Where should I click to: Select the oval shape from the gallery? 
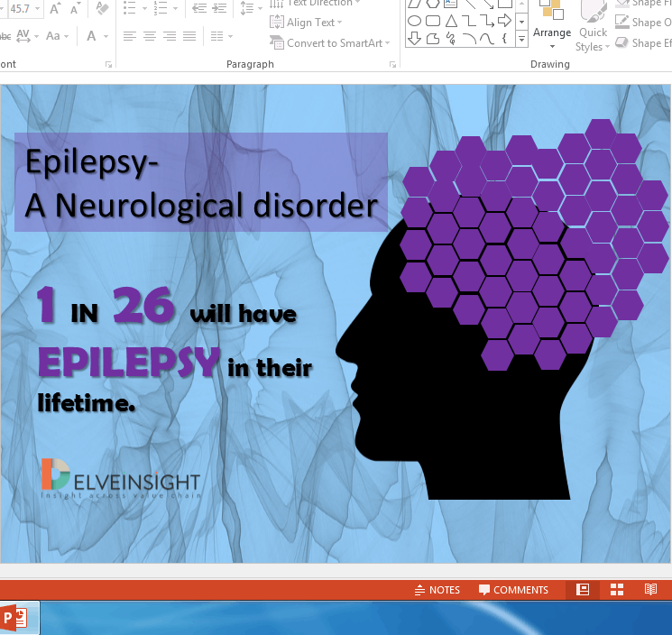point(414,21)
